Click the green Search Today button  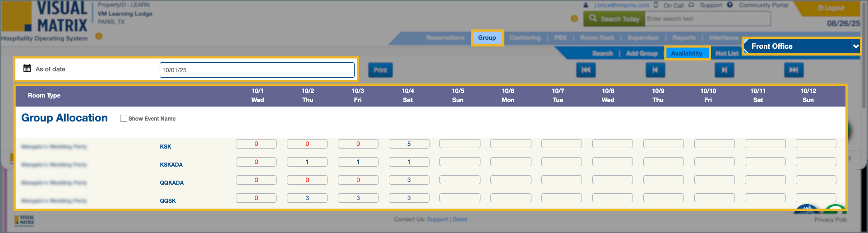point(614,19)
